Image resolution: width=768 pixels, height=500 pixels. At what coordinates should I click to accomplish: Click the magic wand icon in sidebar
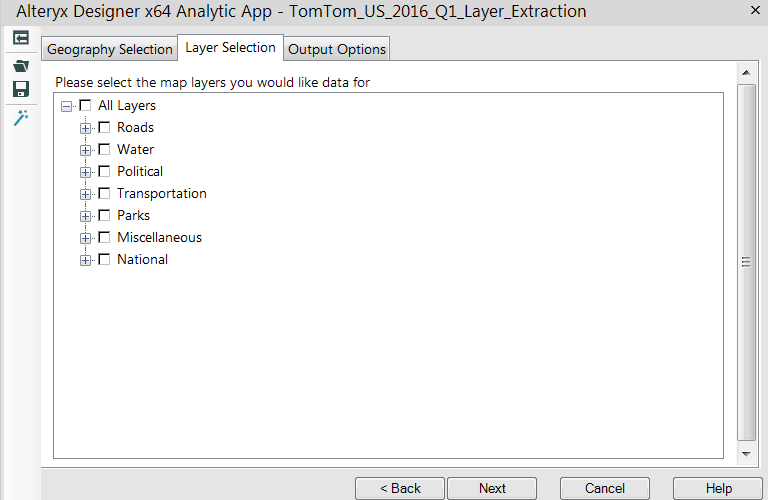click(21, 118)
